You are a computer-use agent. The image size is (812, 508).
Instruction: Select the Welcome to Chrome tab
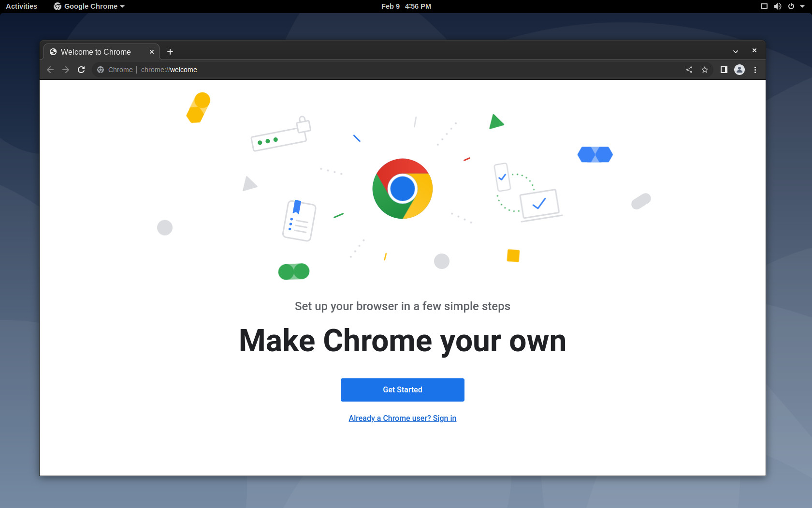click(x=102, y=52)
